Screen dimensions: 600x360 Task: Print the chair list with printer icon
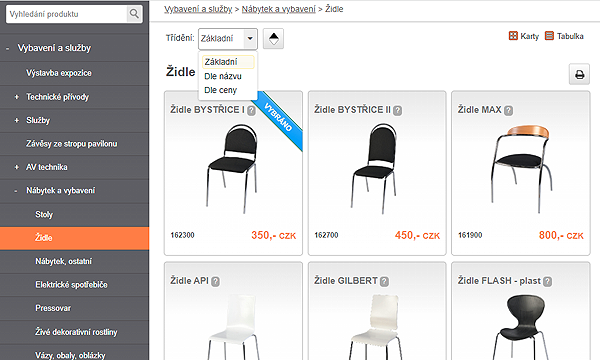click(x=579, y=74)
